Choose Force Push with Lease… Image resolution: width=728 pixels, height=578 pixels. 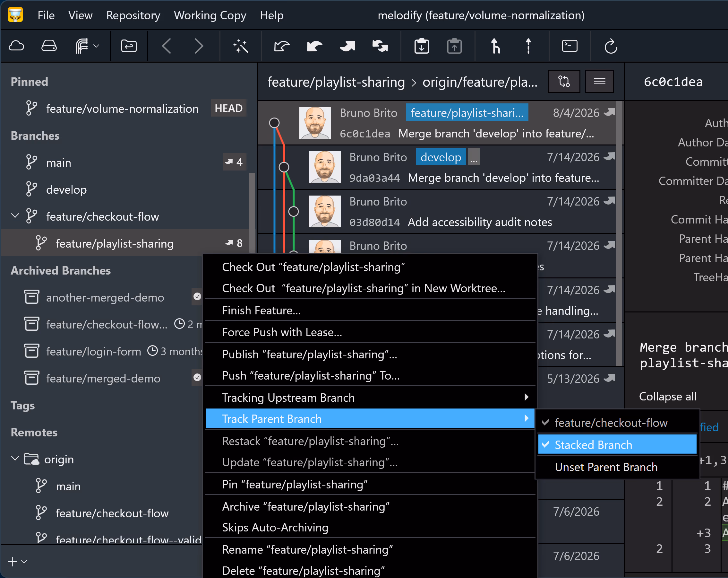click(370, 332)
